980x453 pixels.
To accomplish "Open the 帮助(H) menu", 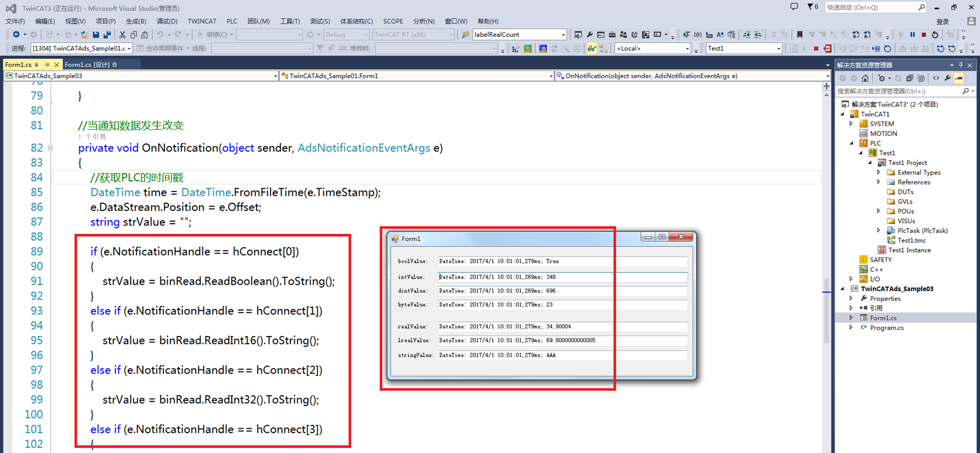I will [488, 22].
